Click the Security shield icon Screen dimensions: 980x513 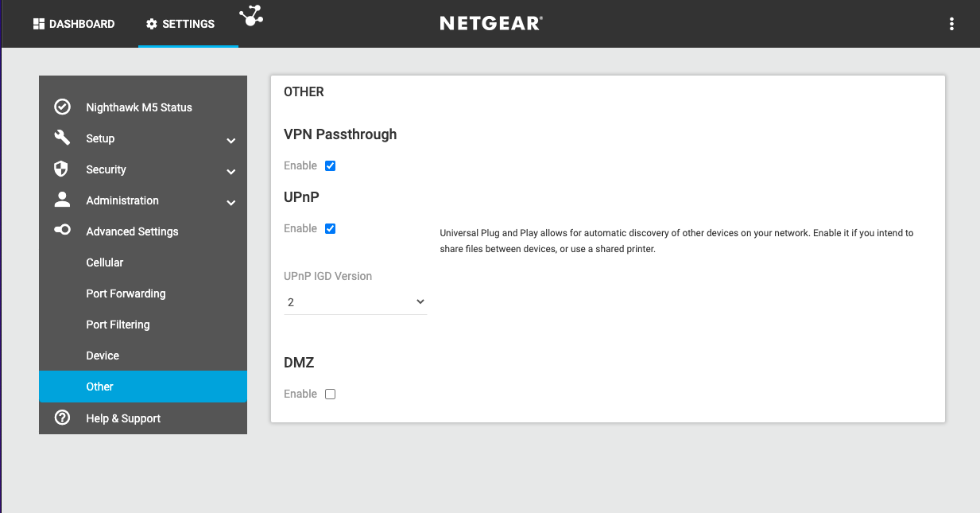61,169
